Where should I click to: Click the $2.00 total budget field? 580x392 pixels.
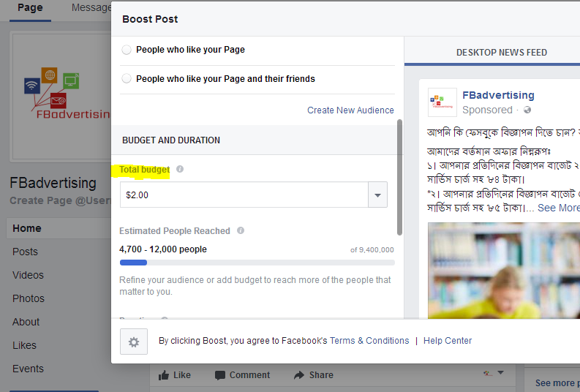[244, 195]
